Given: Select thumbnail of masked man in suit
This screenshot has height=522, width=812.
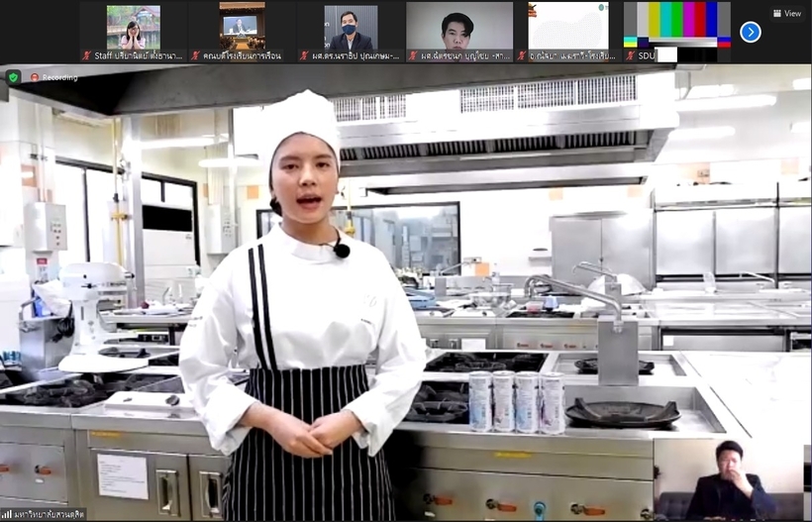Looking at the screenshot, I should click(350, 27).
